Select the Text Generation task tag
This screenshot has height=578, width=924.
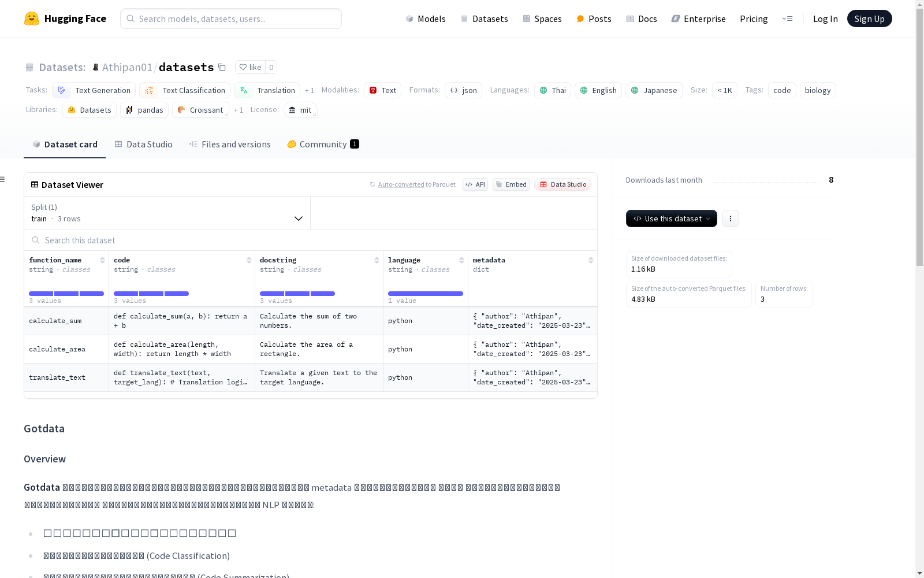94,90
